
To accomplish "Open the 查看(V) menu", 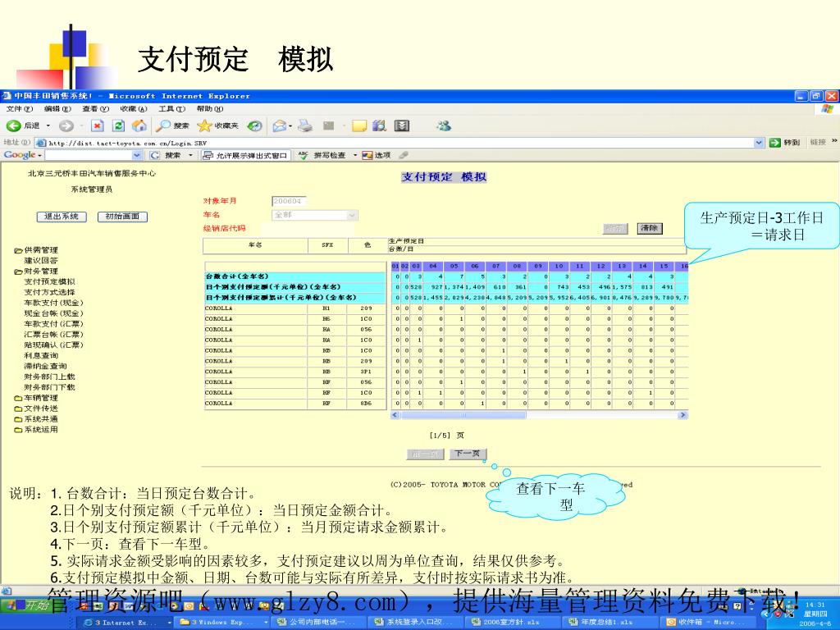I will click(95, 109).
